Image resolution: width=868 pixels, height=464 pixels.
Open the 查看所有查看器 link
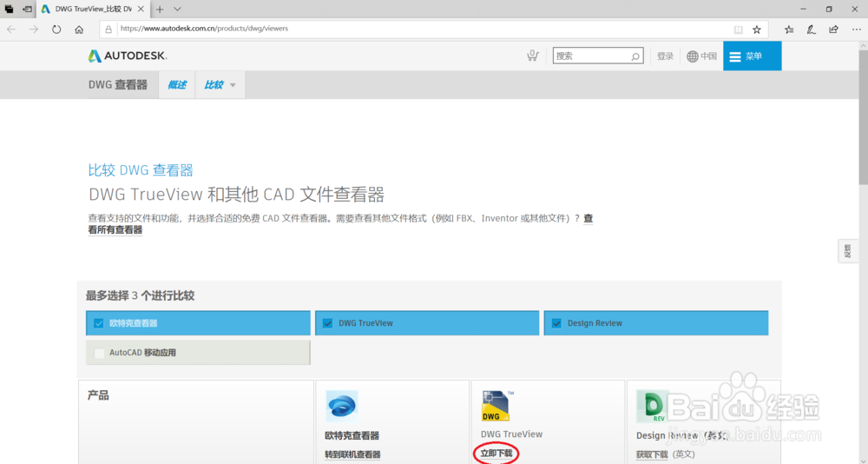coord(115,229)
